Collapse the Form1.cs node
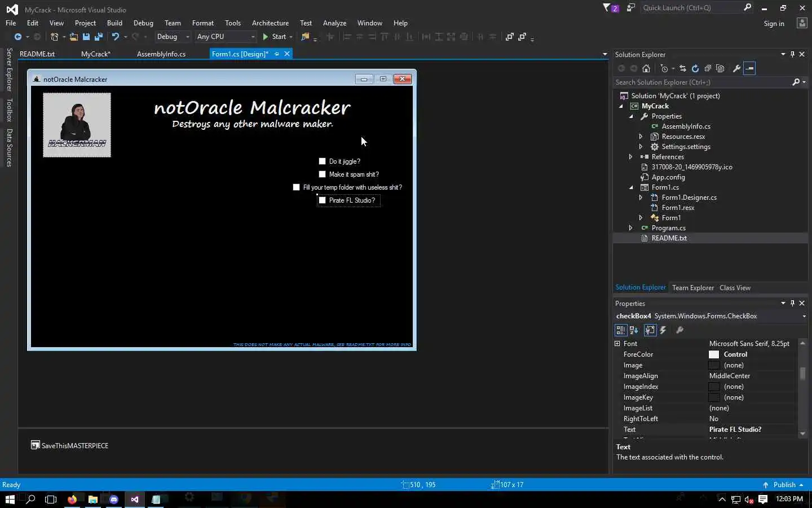This screenshot has width=812, height=508. 631,187
